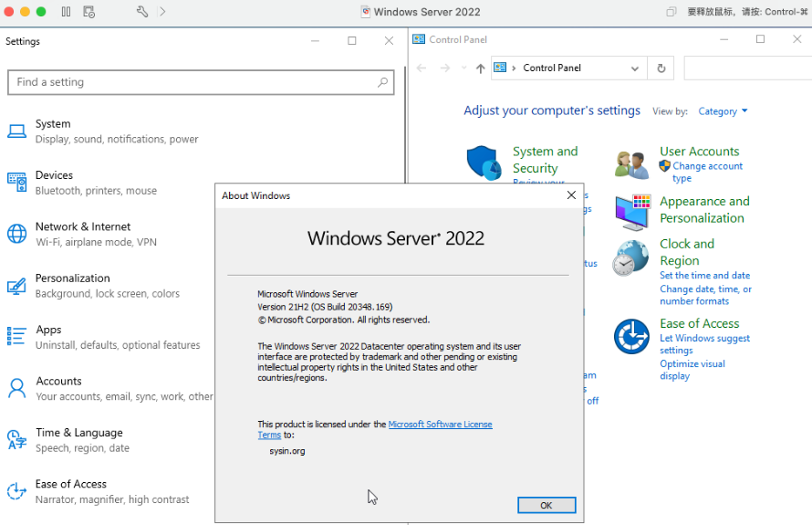This screenshot has width=812, height=525.
Task: Open the System settings icon
Action: tap(16, 131)
